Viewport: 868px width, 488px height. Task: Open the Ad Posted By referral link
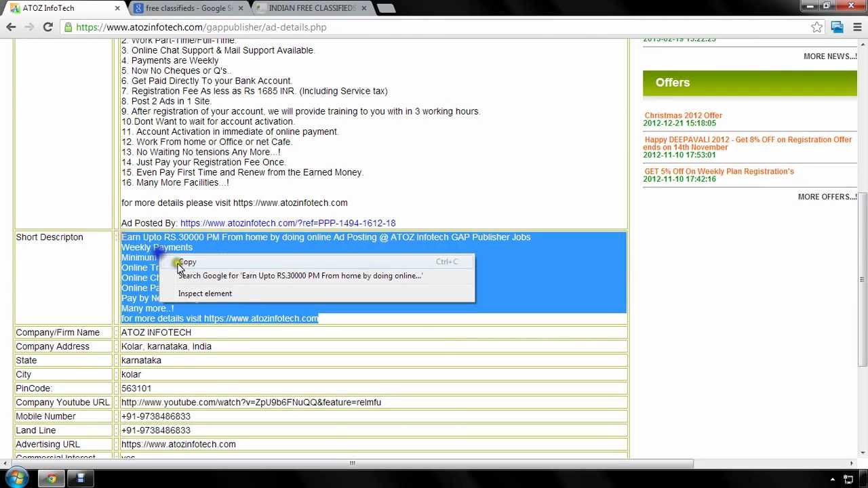[x=288, y=223]
